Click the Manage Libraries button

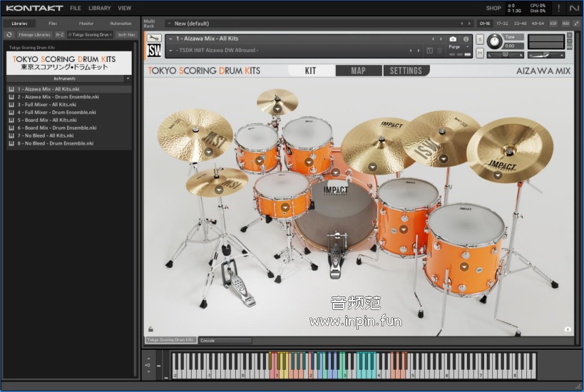(34, 34)
